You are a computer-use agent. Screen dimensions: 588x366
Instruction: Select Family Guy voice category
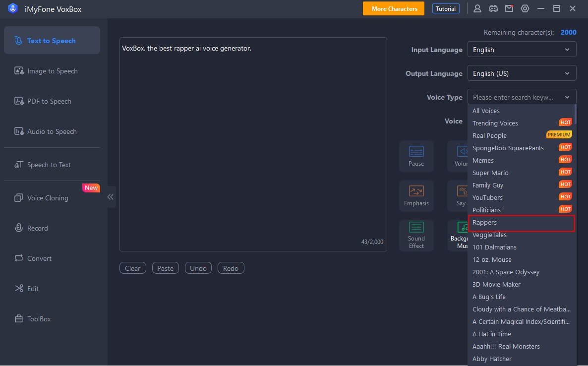tap(521, 185)
